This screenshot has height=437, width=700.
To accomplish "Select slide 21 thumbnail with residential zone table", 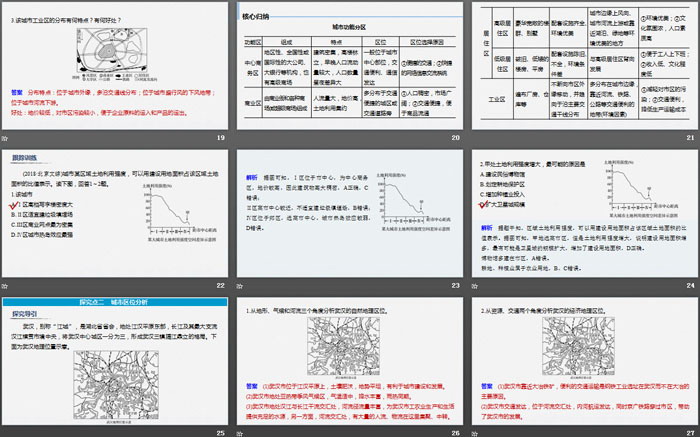I will pos(585,66).
